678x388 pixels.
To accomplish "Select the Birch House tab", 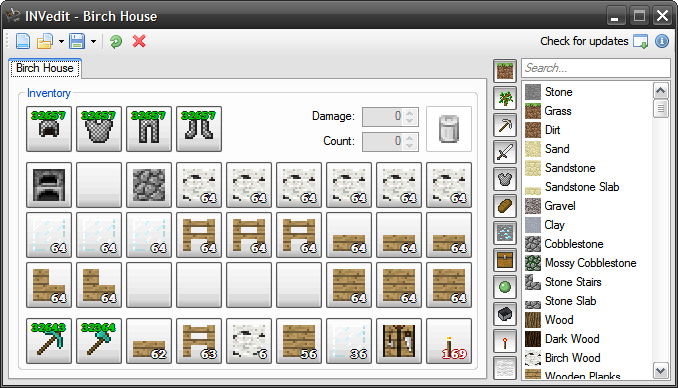I will coord(45,68).
